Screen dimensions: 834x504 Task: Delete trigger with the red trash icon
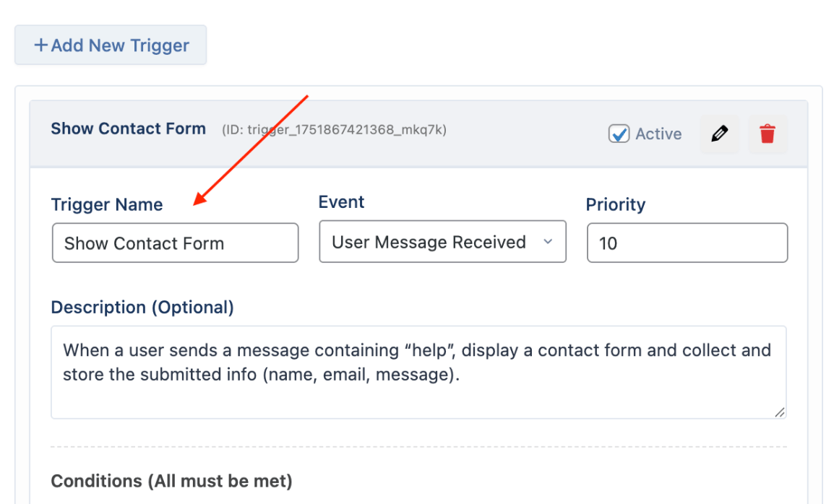point(768,134)
